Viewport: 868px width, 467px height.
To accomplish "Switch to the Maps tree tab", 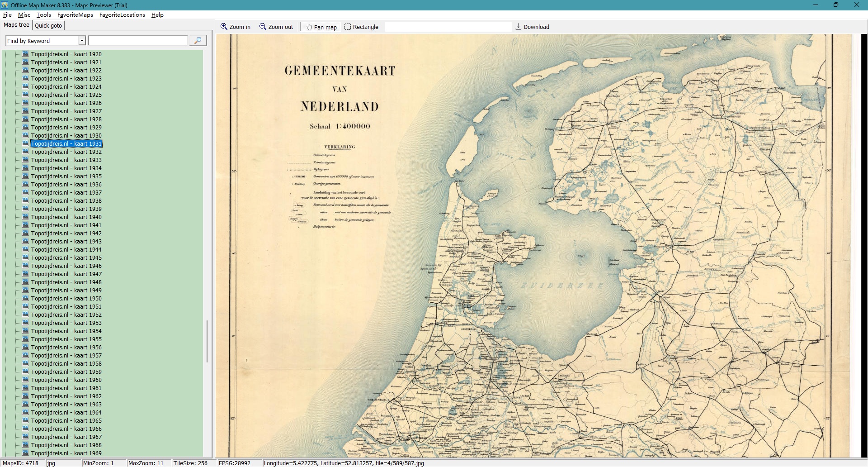I will coord(16,25).
